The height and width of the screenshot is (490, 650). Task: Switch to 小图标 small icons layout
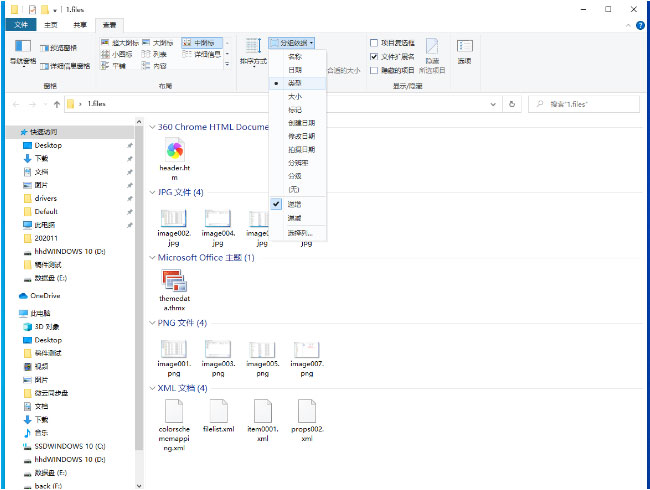117,54
